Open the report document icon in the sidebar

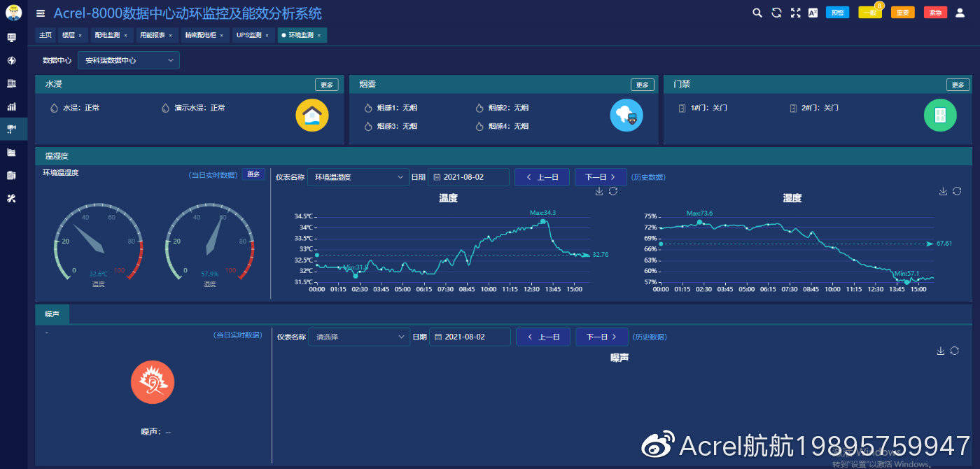pyautogui.click(x=11, y=175)
